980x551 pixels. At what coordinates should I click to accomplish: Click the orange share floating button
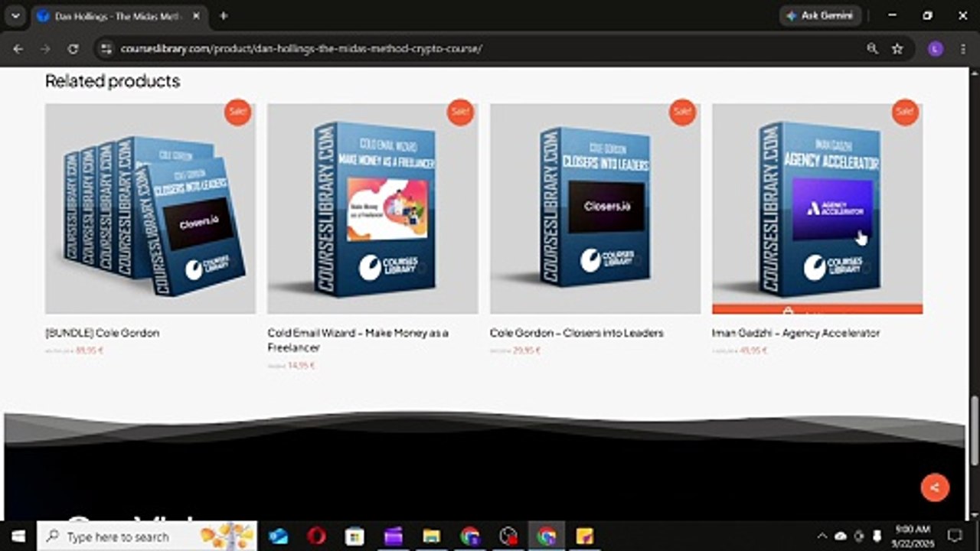(935, 487)
